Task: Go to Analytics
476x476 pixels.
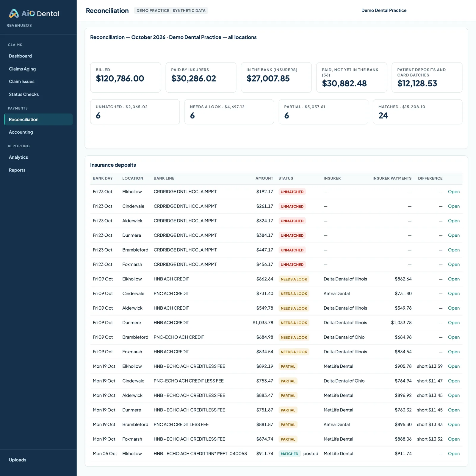Action: (18, 157)
